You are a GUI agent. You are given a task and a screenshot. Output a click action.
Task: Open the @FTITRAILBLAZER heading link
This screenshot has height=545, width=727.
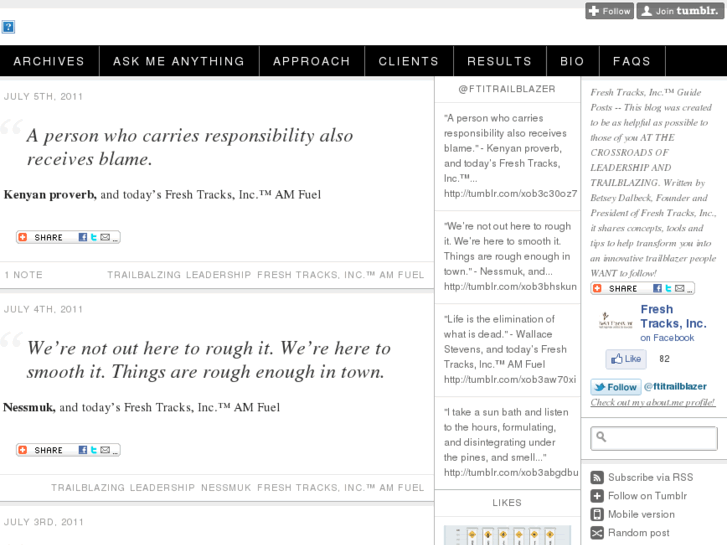click(x=507, y=89)
